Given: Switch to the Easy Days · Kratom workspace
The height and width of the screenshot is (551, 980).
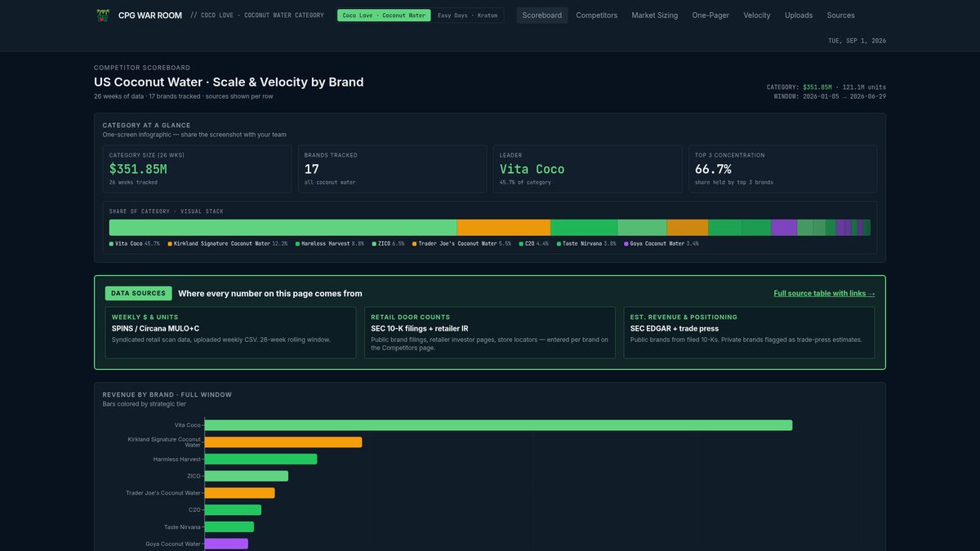Looking at the screenshot, I should tap(467, 16).
